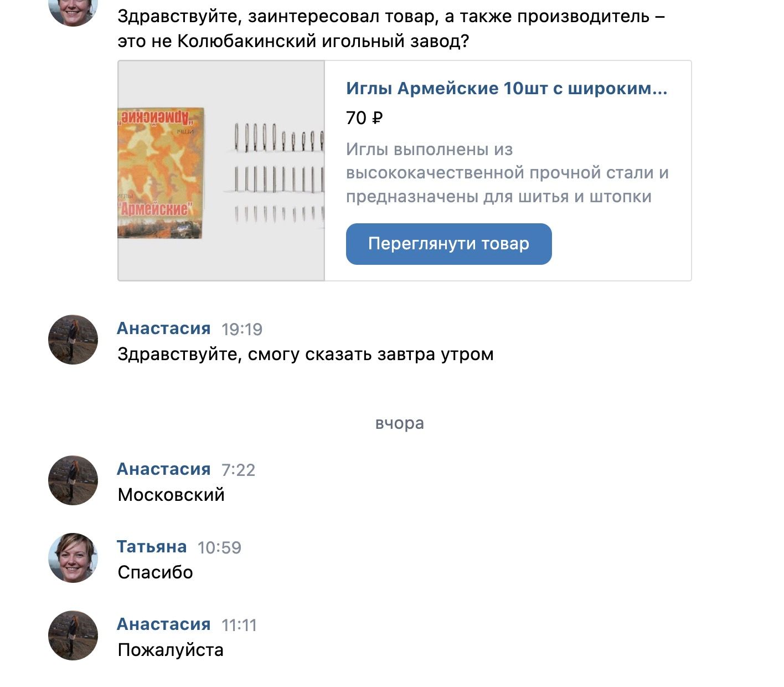784x687 pixels.
Task: Click the Анастасия name above 'Пожалуйста'
Action: pyautogui.click(x=164, y=624)
